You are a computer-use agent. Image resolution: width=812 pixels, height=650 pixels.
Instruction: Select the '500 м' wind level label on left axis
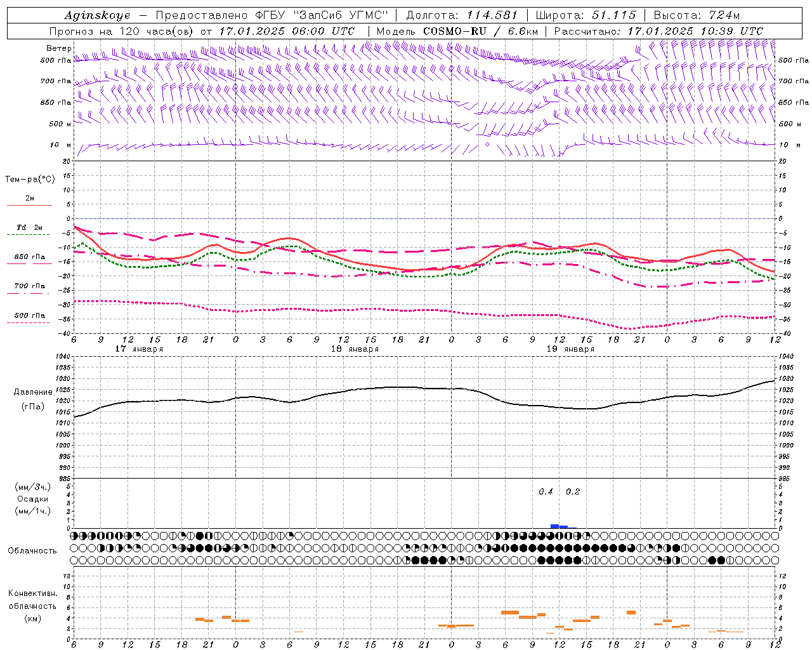(x=60, y=124)
